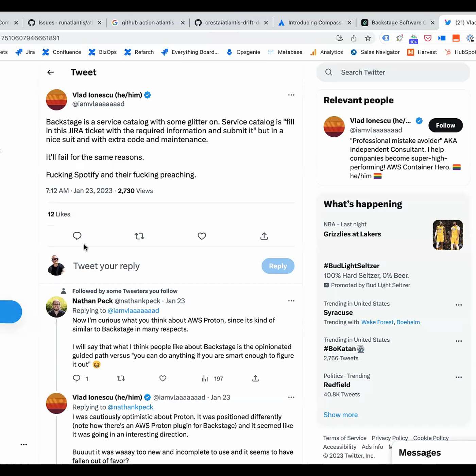476x476 pixels.
Task: Open the Sales Navigator bookmark
Action: pos(375,52)
